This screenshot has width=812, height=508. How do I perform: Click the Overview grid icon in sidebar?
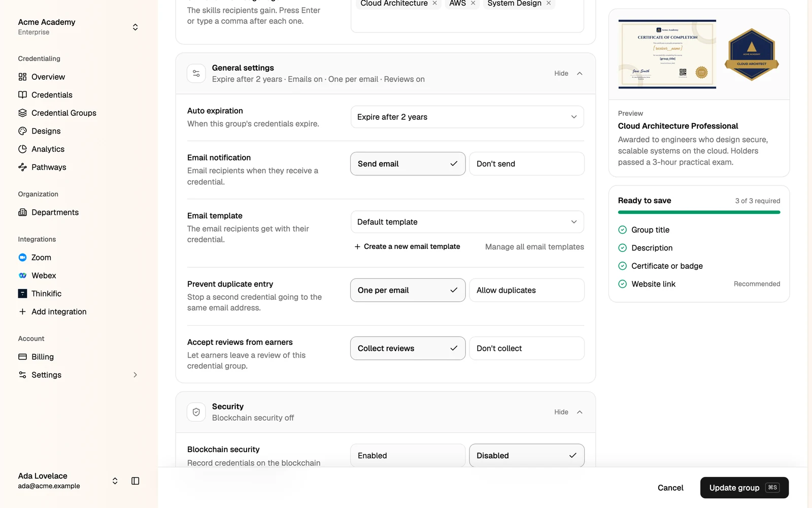[x=22, y=77]
